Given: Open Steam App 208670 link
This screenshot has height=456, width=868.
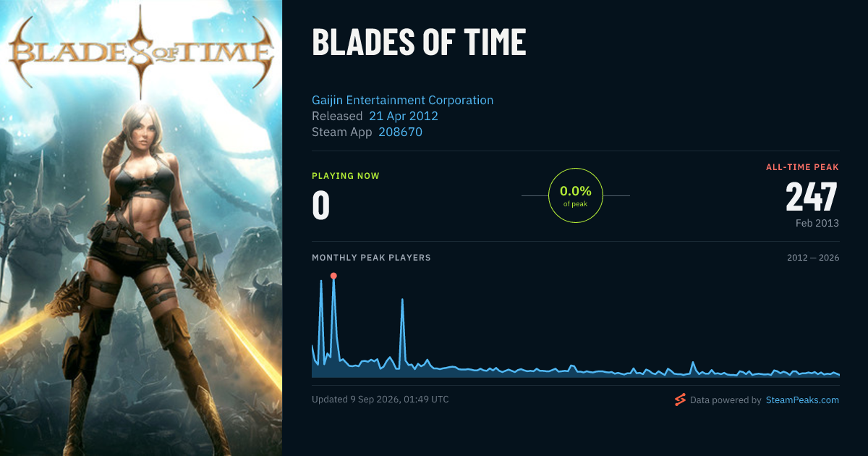Looking at the screenshot, I should click(400, 132).
